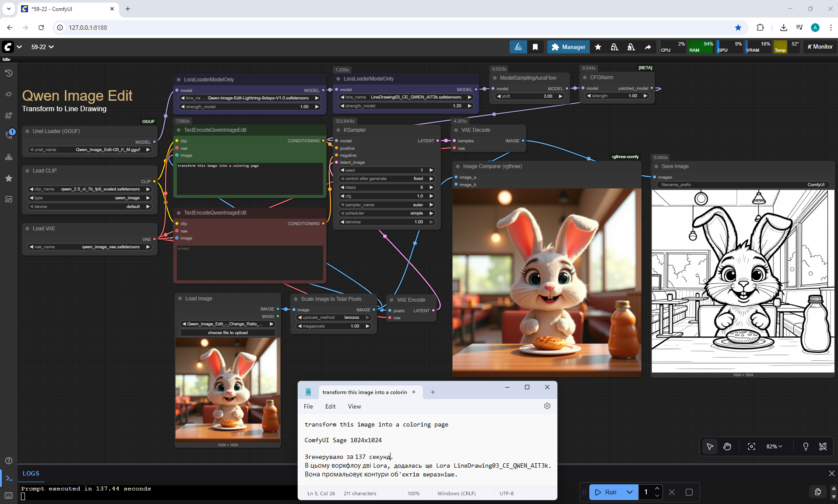Open Notepad File menu
This screenshot has width=838, height=504.
coord(308,406)
